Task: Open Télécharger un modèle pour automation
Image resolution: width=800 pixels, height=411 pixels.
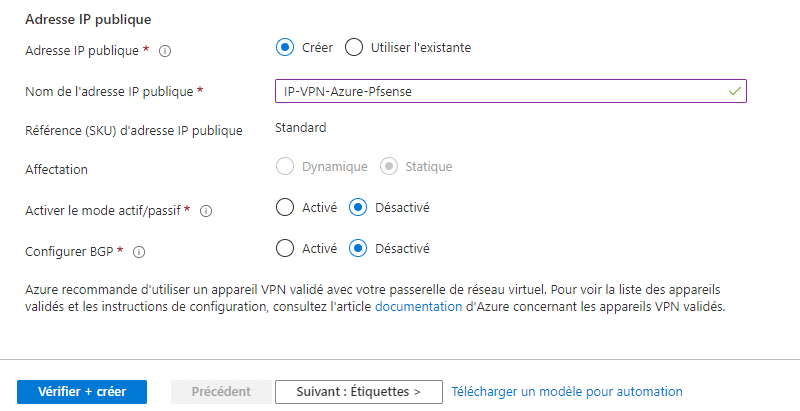Action: point(567,392)
